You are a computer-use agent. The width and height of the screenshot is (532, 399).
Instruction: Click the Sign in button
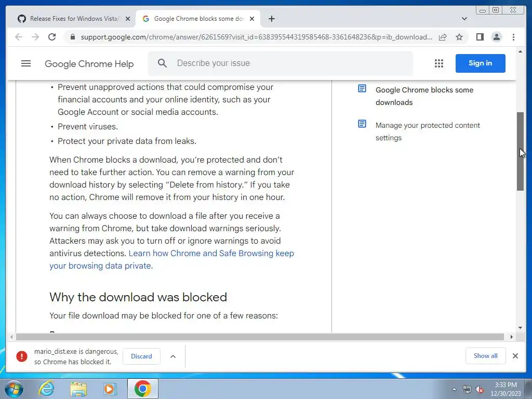click(x=480, y=63)
